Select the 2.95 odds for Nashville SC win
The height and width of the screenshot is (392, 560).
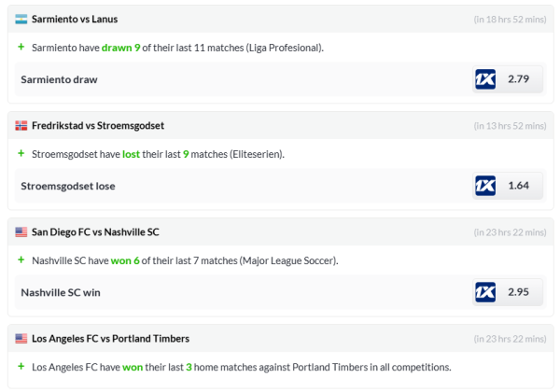[x=518, y=292]
